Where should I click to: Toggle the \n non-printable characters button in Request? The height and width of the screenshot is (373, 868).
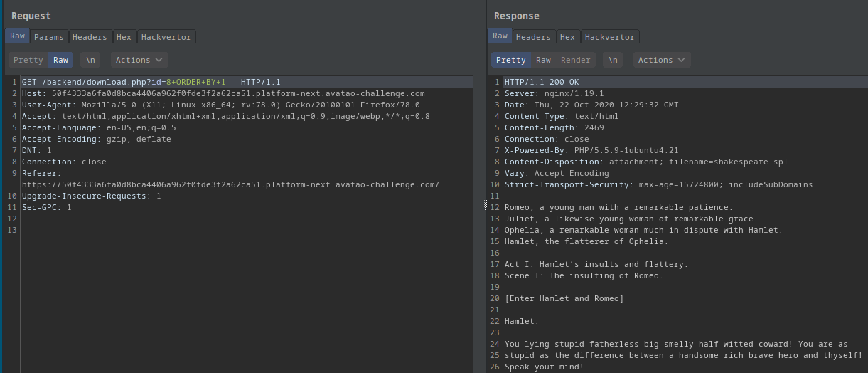coord(90,60)
